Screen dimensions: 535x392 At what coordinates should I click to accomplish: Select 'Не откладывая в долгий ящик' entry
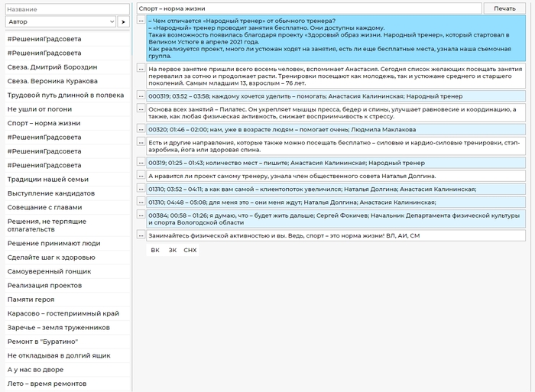pos(67,355)
